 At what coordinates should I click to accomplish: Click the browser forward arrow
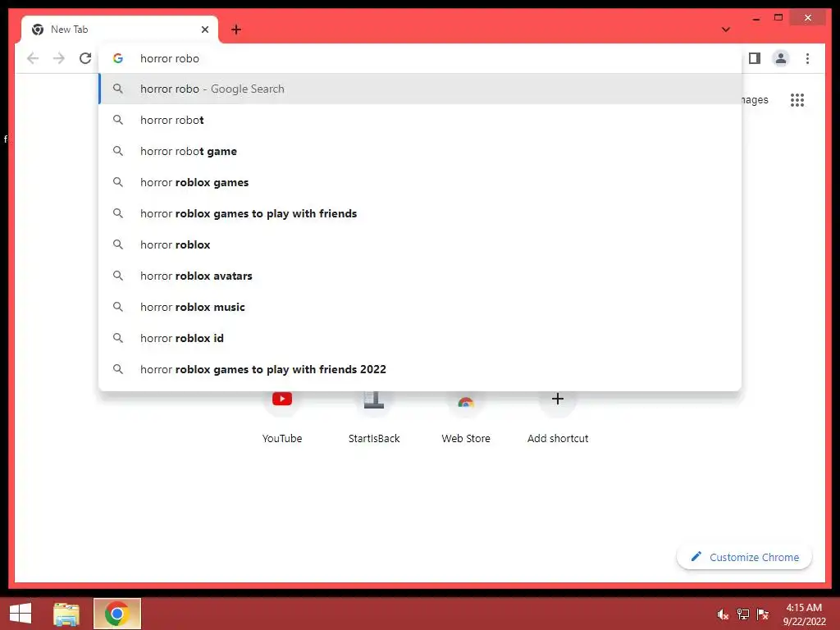coord(59,58)
